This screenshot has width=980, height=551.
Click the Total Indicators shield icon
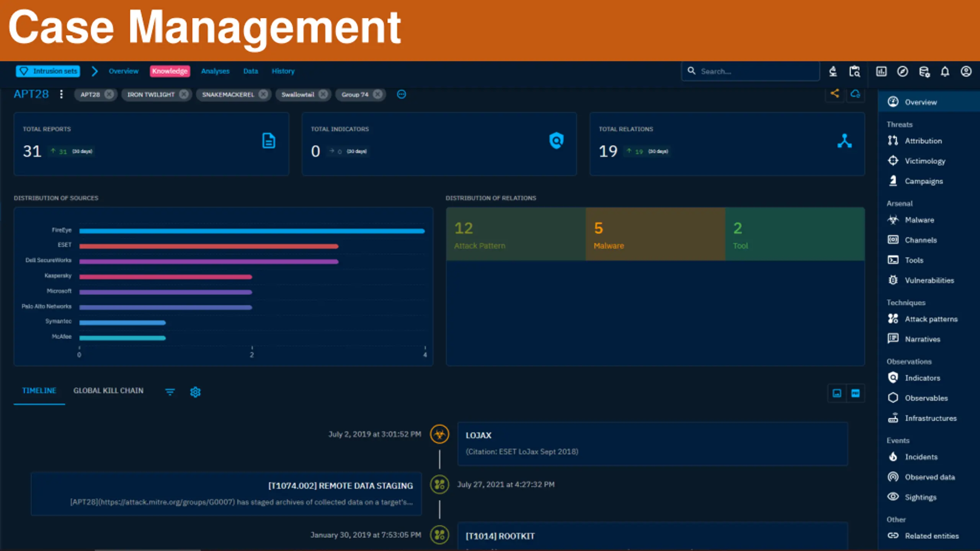coord(556,140)
